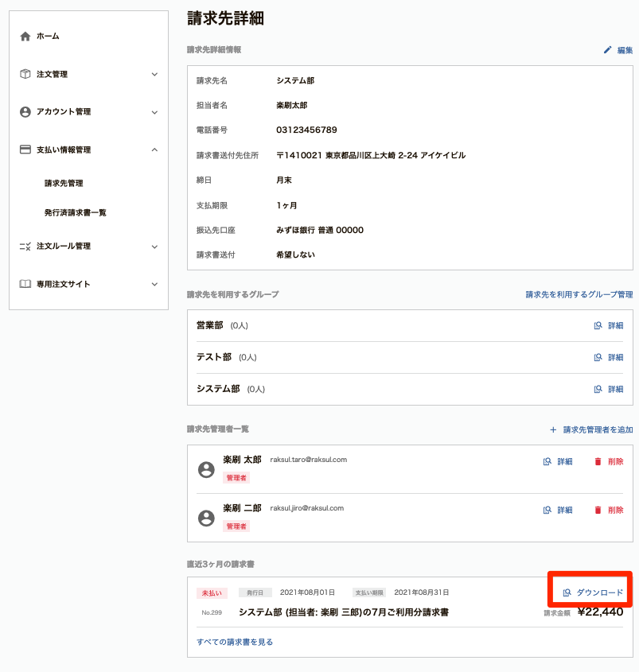
Task: Click avatar icon of 楽刷 二郎
Action: click(206, 519)
